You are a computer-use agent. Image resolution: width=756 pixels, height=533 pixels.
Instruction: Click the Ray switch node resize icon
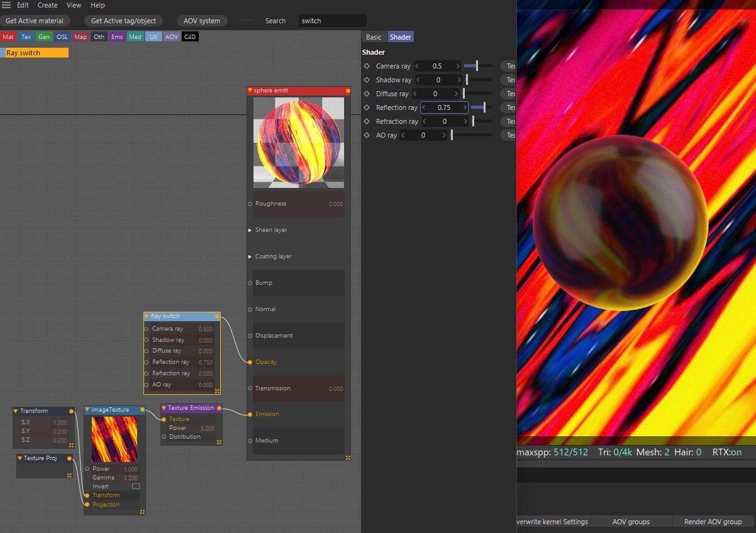coord(217,391)
